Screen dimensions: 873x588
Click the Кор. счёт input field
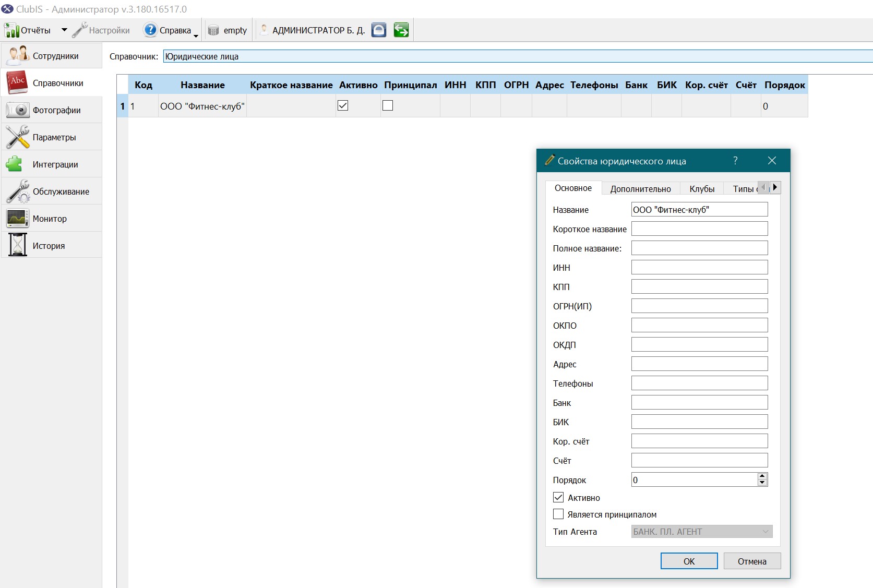pyautogui.click(x=699, y=441)
